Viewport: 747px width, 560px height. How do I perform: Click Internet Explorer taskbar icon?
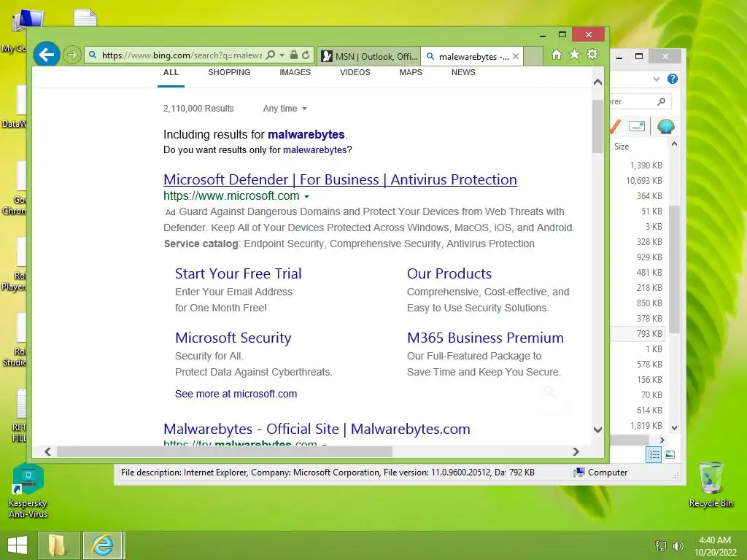coord(104,545)
